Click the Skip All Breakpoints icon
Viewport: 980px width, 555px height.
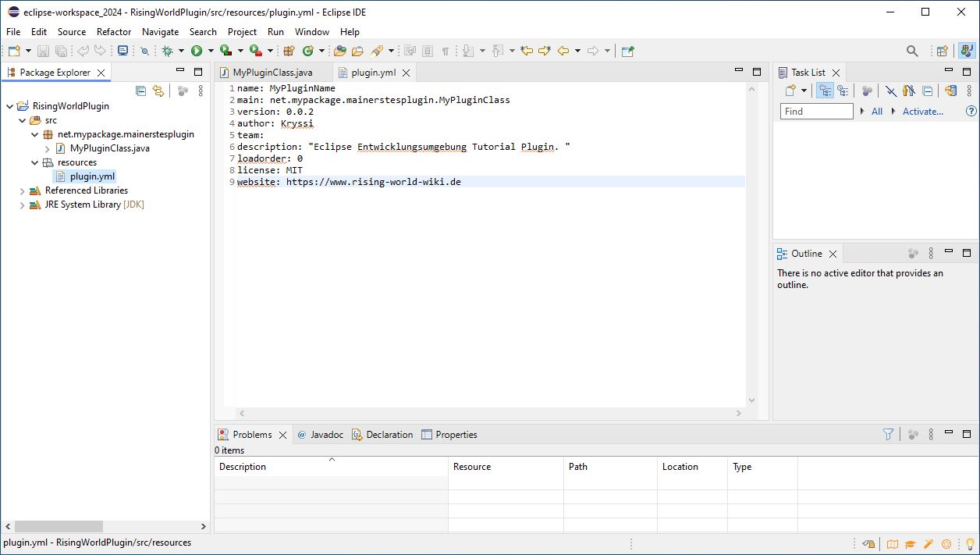(x=144, y=51)
